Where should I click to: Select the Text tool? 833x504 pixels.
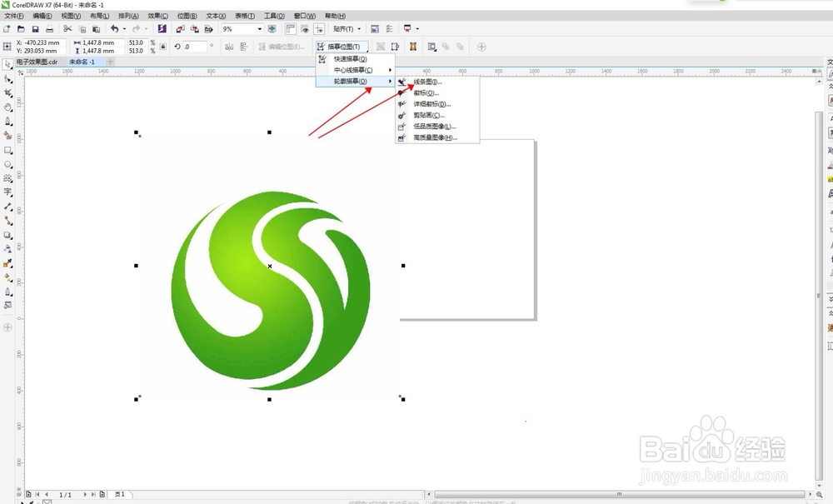click(x=8, y=192)
